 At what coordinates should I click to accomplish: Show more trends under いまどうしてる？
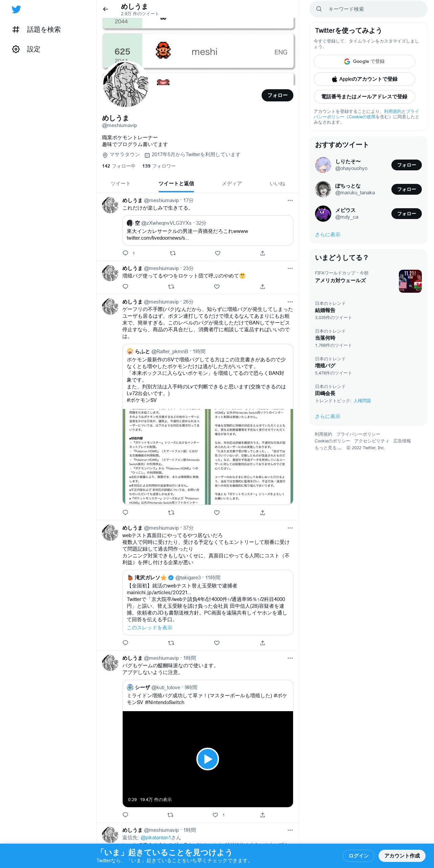pos(328,416)
